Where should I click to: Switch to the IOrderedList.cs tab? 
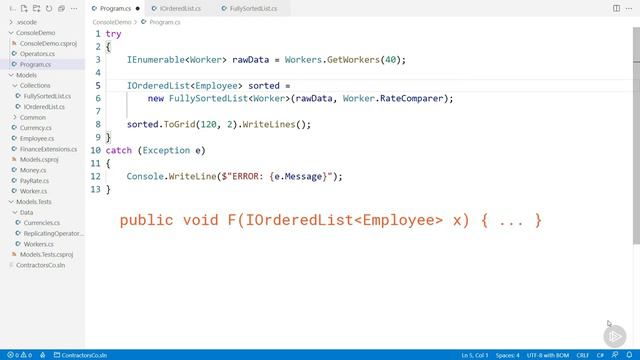[x=176, y=8]
